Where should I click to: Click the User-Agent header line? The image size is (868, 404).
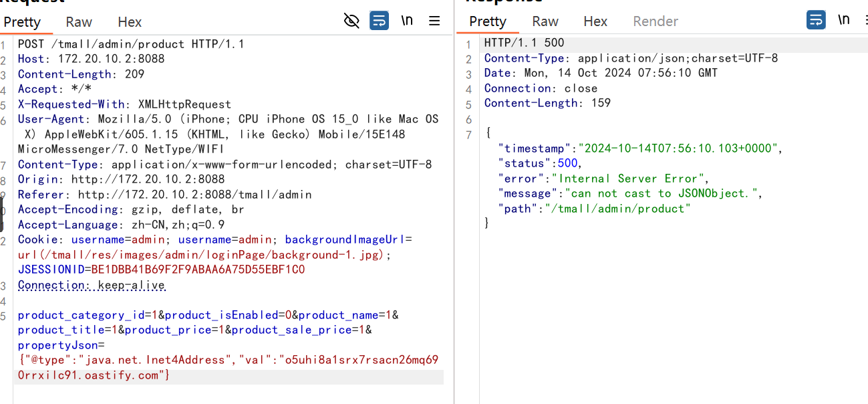[228, 134]
